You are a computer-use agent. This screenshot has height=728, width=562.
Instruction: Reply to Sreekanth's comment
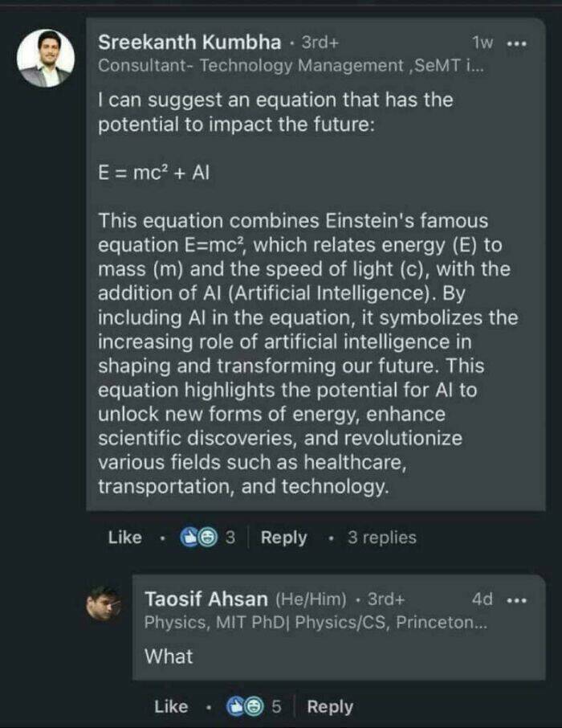tap(285, 538)
